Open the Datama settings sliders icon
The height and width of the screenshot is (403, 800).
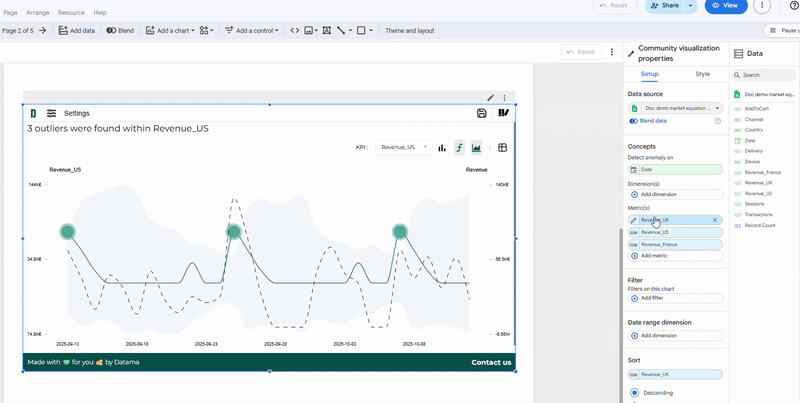pyautogui.click(x=51, y=113)
